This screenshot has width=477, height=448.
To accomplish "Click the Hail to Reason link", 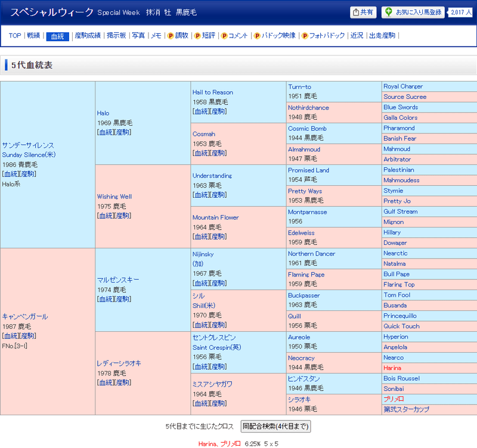I will click(x=213, y=92).
